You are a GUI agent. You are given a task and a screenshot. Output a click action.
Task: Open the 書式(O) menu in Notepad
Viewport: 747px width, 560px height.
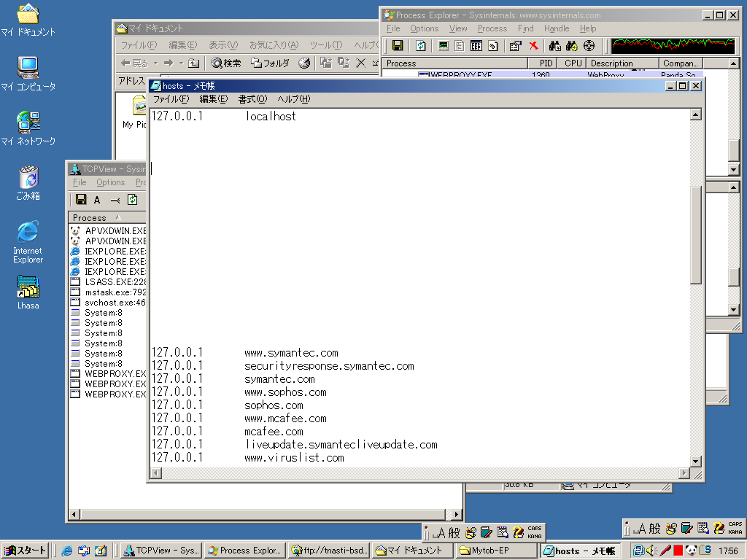point(252,99)
